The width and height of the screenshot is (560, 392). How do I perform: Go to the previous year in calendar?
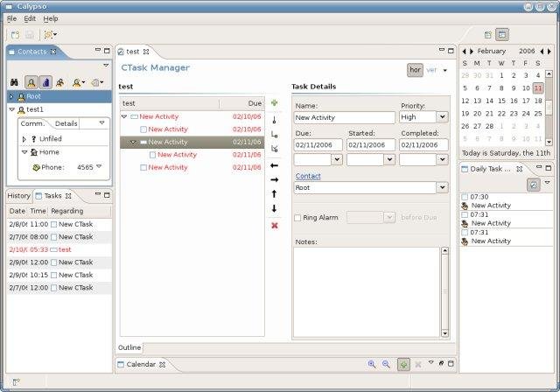point(542,52)
